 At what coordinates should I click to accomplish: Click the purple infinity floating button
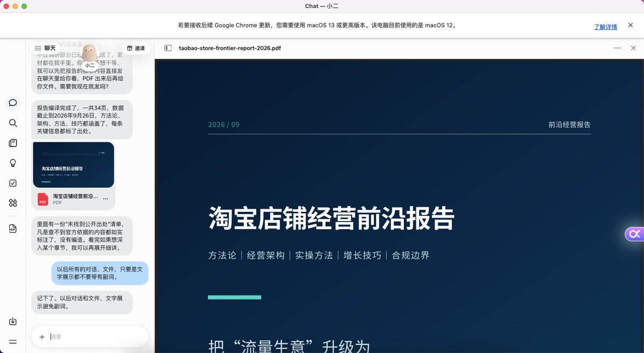tap(634, 234)
